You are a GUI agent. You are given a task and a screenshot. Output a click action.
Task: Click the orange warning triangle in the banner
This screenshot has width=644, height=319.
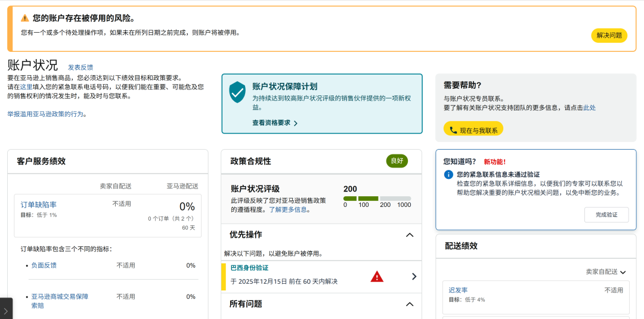pyautogui.click(x=25, y=18)
